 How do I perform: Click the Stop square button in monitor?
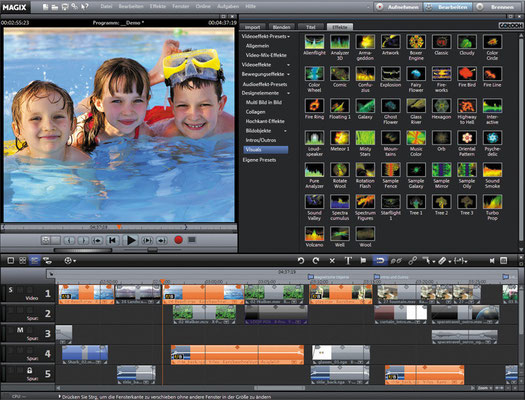pos(192,240)
